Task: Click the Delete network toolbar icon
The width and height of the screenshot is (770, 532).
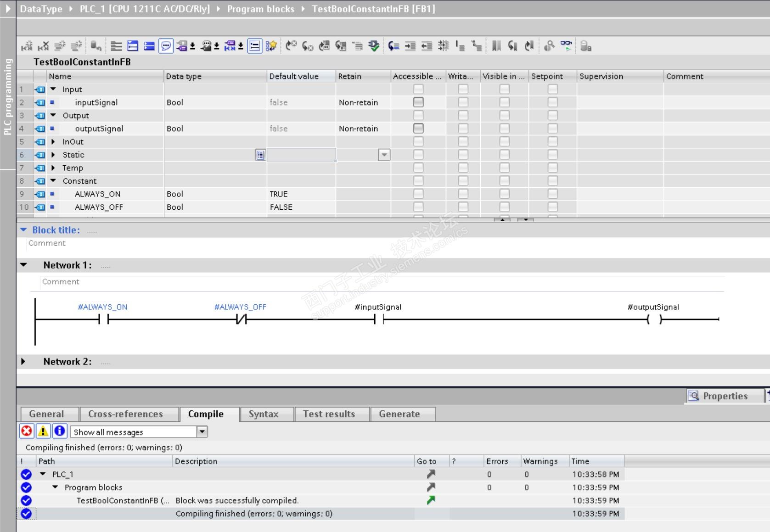Action: (43, 46)
